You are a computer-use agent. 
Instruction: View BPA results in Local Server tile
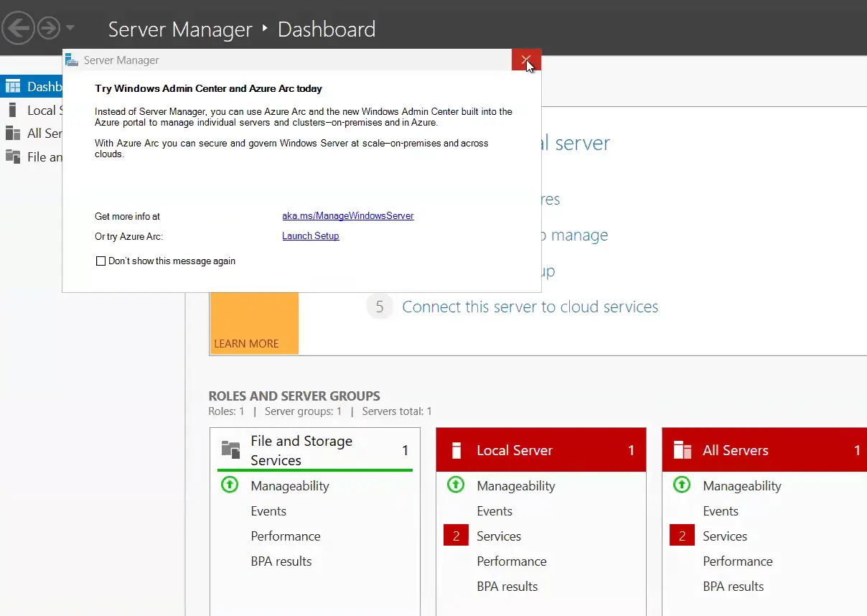507,587
